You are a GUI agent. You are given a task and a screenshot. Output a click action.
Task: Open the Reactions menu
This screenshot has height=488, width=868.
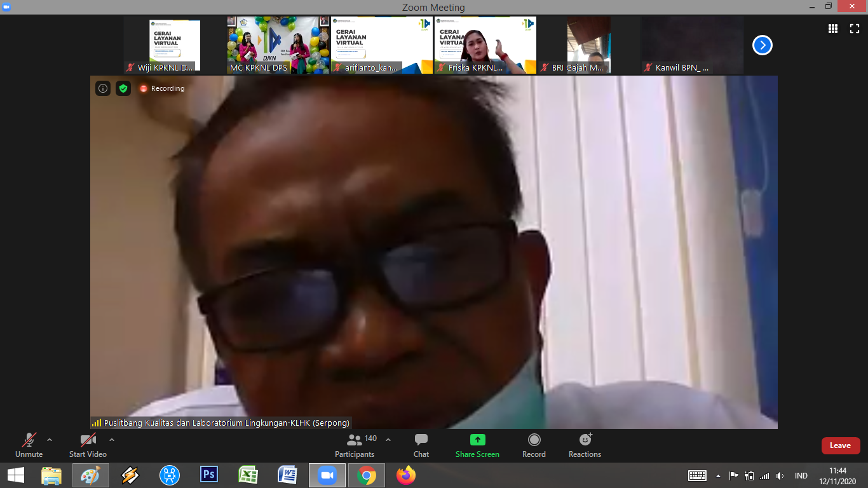click(x=585, y=445)
